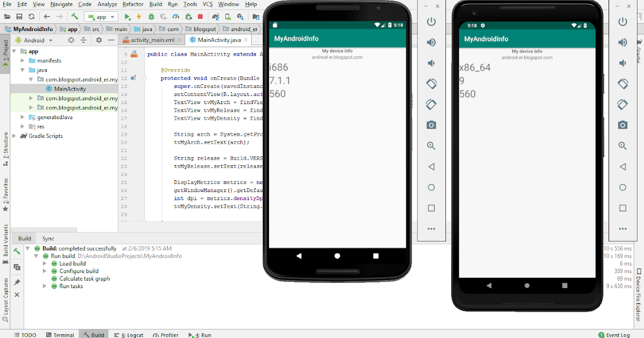644x338 pixels.
Task: Expand the Configure build entry
Action: (45, 271)
